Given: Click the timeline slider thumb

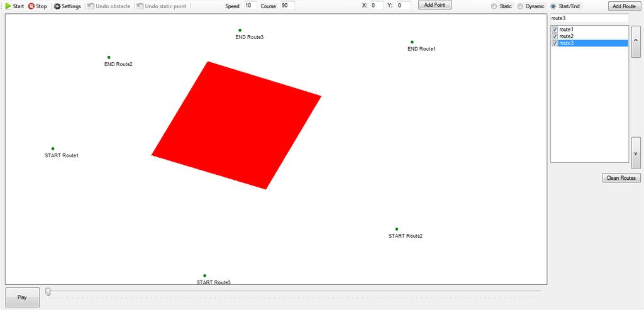Looking at the screenshot, I should pos(48,292).
